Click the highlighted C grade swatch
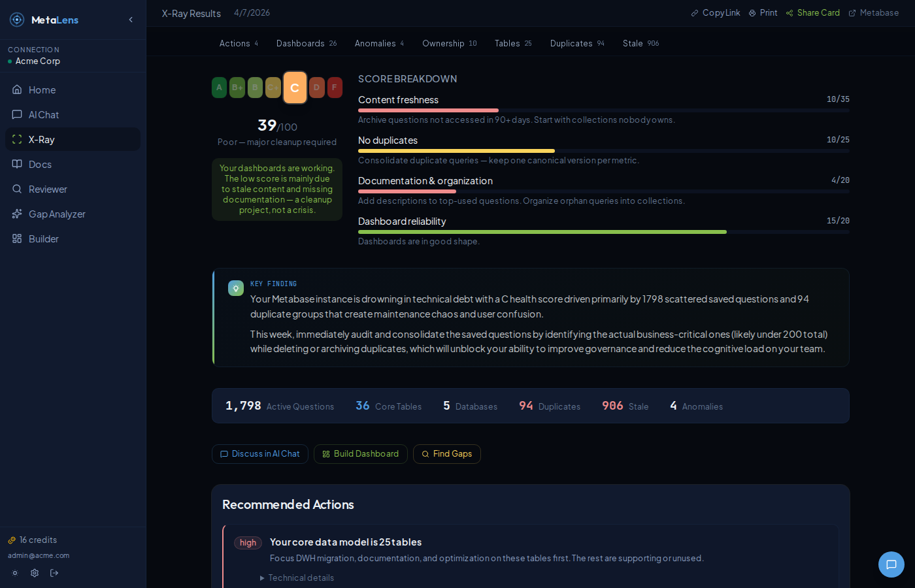 click(x=295, y=88)
